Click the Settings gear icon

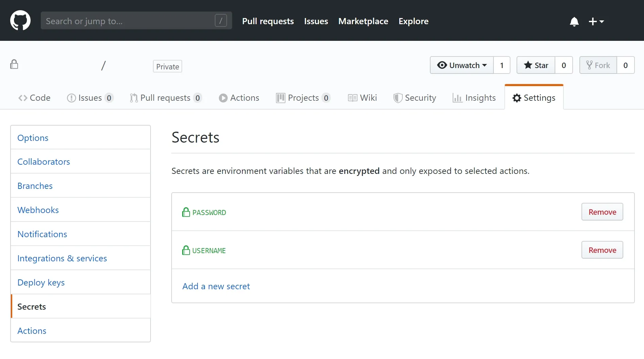tap(517, 98)
